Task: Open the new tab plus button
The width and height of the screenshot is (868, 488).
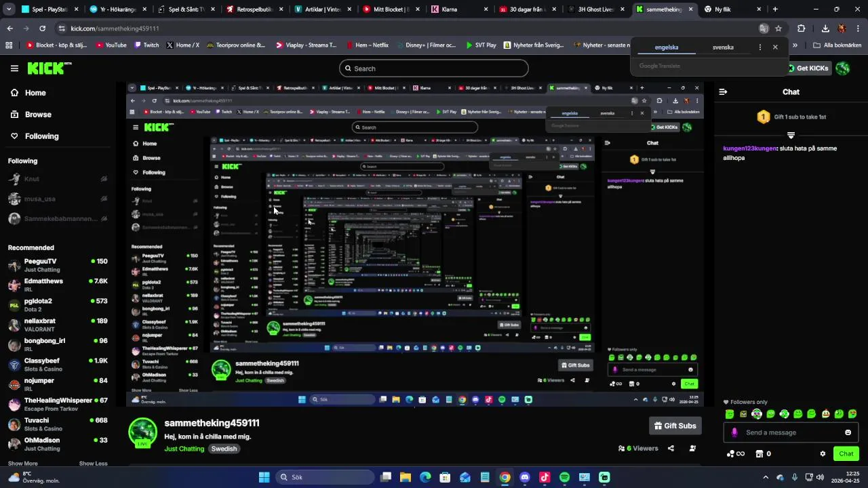Action: (x=775, y=9)
